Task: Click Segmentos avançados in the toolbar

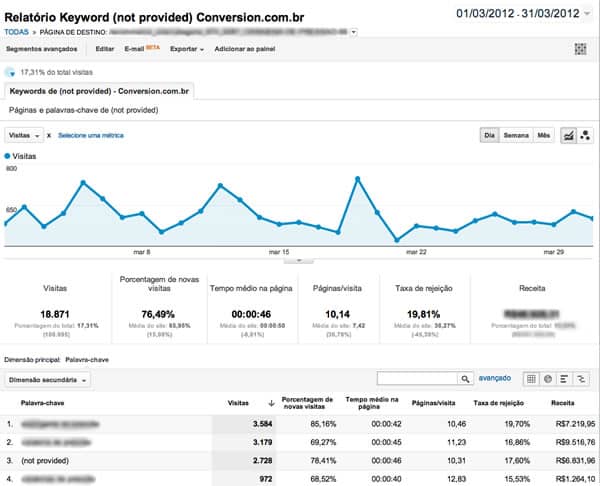Action: (41, 49)
